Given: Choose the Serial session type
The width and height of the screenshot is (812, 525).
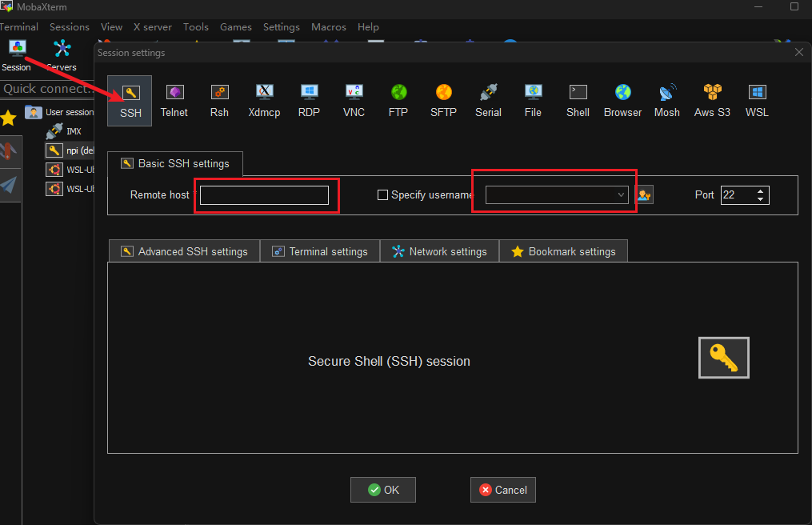Looking at the screenshot, I should (x=488, y=101).
